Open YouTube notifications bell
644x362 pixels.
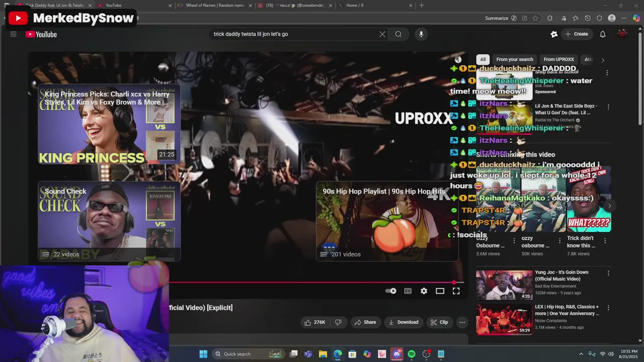click(x=603, y=34)
